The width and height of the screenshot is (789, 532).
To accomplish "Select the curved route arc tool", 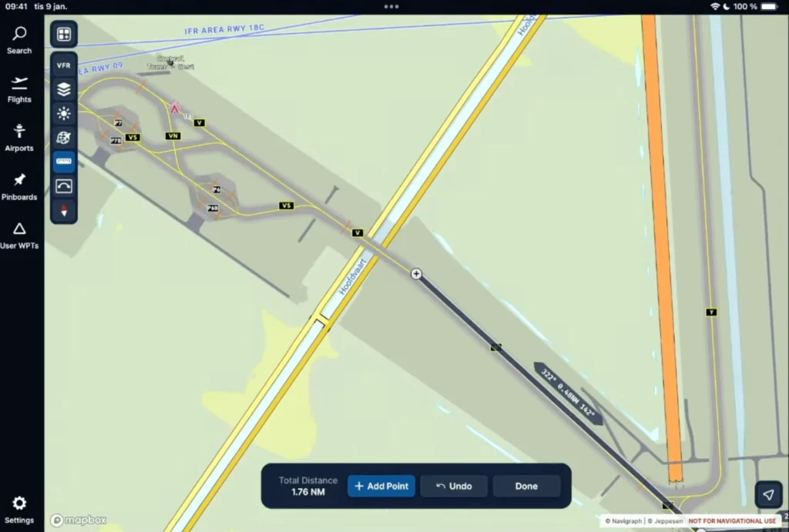I will coord(64,186).
